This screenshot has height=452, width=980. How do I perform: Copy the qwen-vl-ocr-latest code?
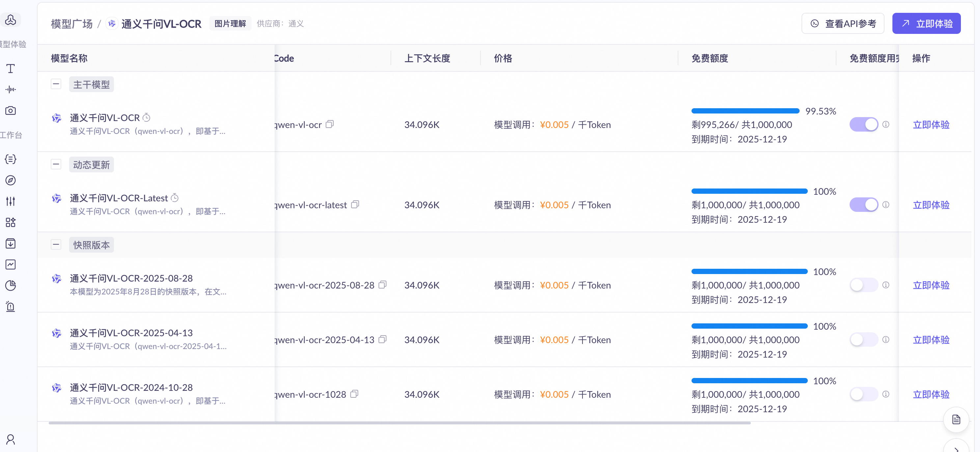tap(355, 205)
